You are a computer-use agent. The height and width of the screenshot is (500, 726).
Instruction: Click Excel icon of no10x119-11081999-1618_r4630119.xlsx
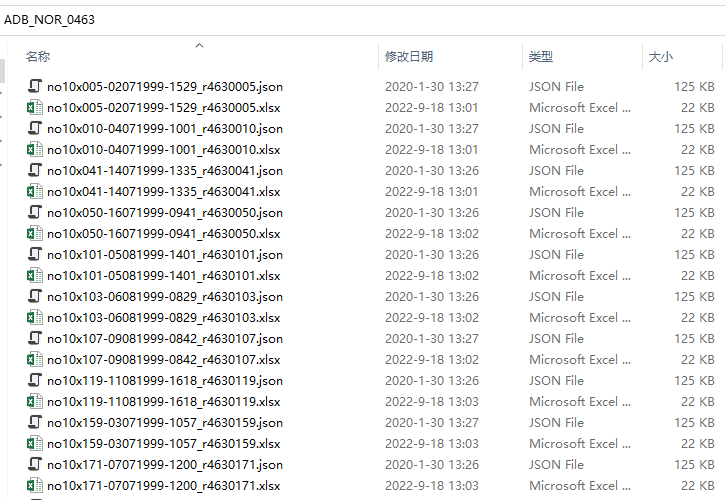coord(35,401)
